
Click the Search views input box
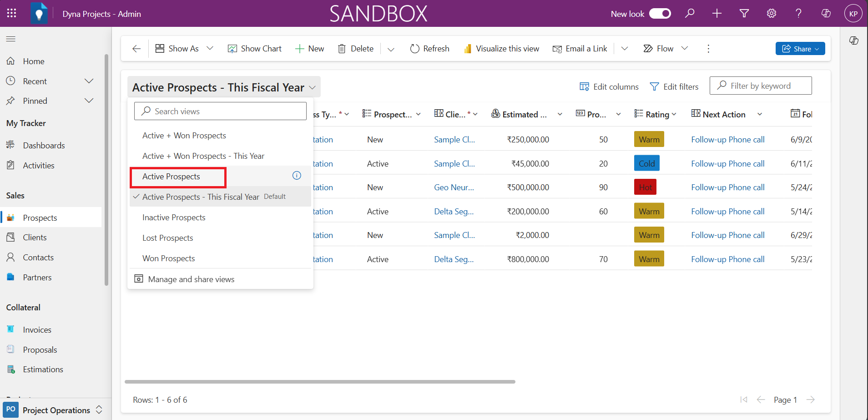220,111
